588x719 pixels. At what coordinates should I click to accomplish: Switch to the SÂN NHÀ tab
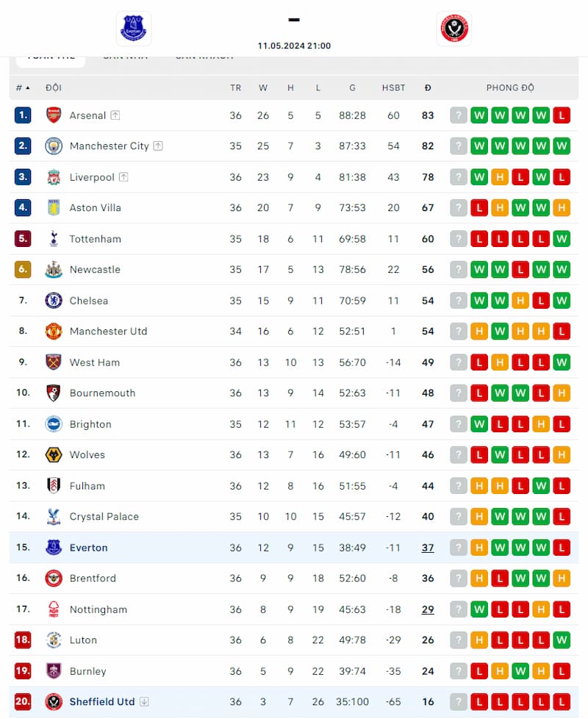click(127, 54)
